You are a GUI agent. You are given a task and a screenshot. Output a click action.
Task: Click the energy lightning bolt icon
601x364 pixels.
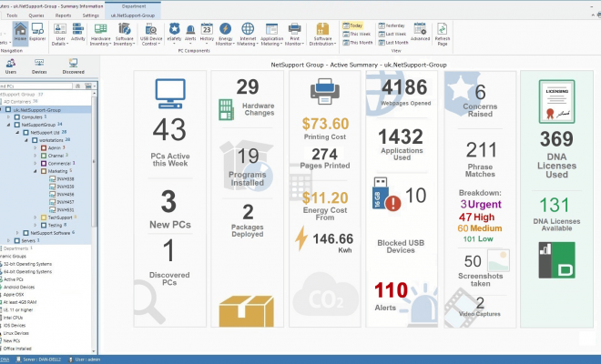301,238
